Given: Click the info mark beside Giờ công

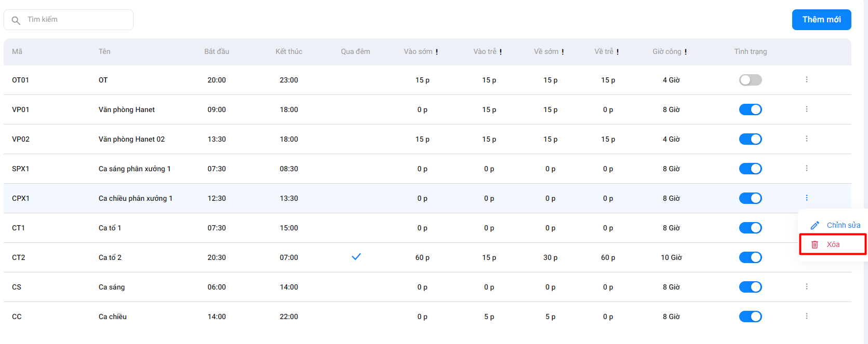Looking at the screenshot, I should pos(686,52).
